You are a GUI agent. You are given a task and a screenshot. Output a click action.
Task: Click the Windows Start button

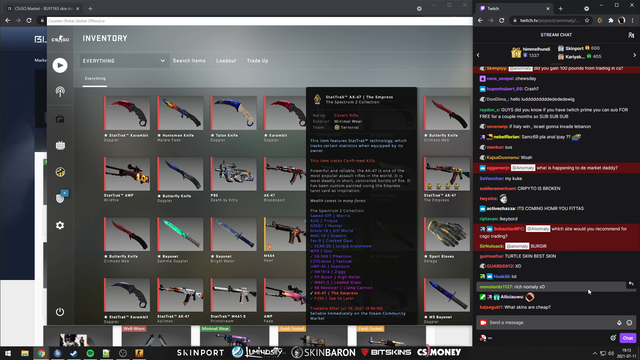8,353
